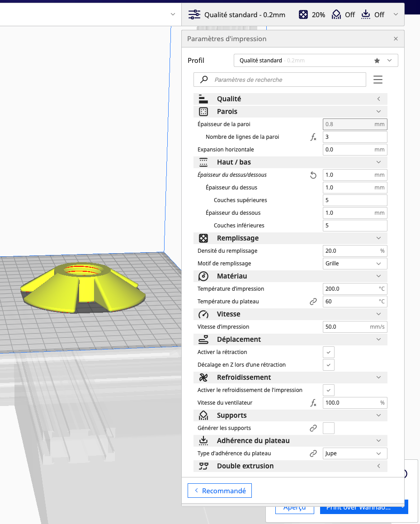Click the Épaisseur du dessous value field
The image size is (420, 524).
pos(355,213)
